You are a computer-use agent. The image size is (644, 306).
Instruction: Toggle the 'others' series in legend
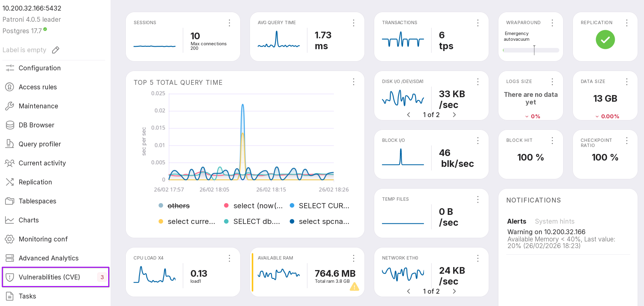(x=178, y=206)
